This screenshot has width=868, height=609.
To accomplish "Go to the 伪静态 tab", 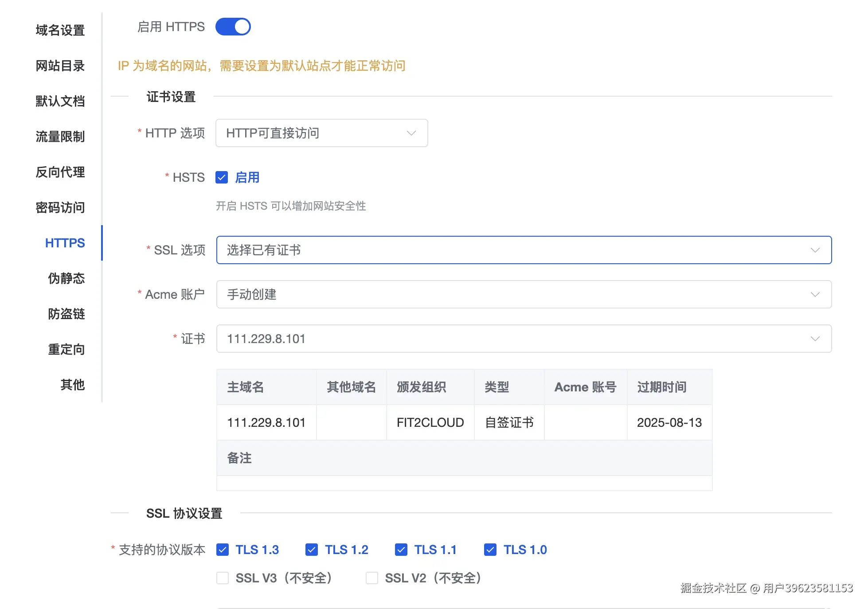I will 66,278.
